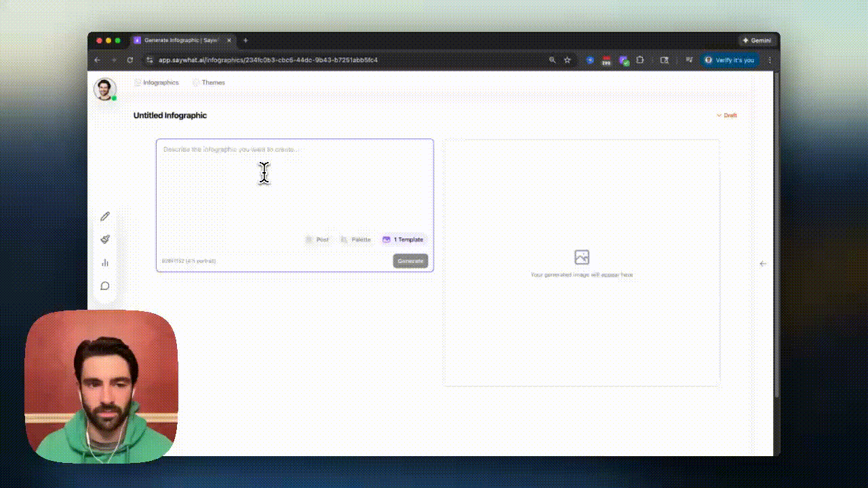Open the Chrome extensions puzzle icon
Viewport: 868px width, 488px height.
click(640, 60)
